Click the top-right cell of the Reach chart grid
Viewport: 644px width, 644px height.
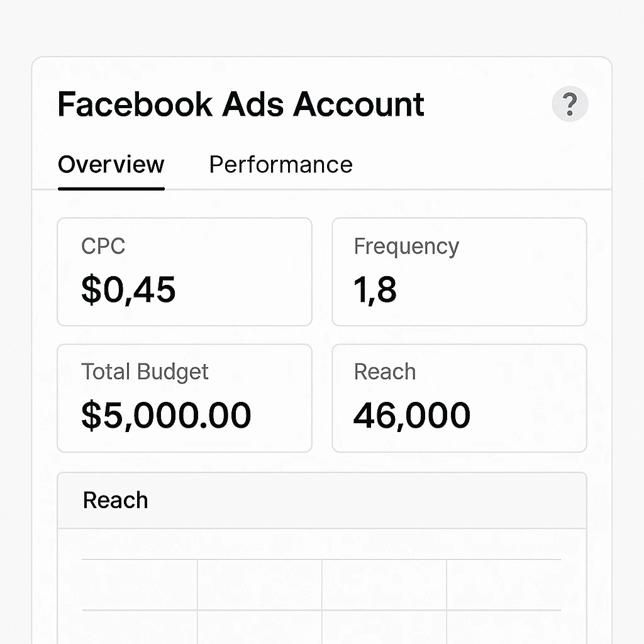pyautogui.click(x=504, y=585)
